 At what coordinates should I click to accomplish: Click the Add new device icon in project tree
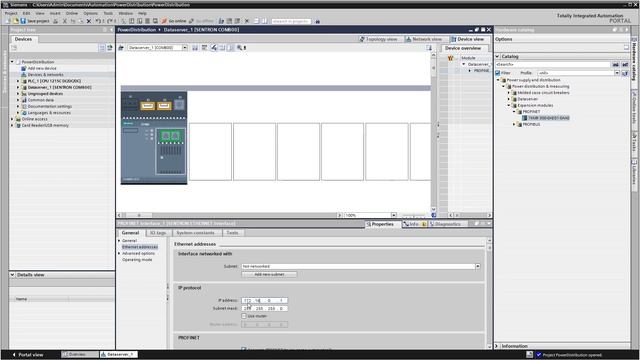pos(24,68)
